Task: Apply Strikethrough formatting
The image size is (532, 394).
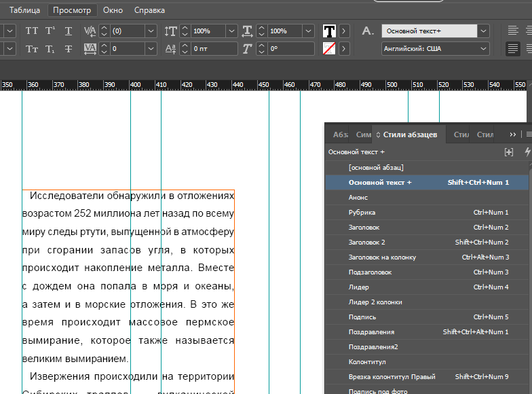Action: coord(69,49)
